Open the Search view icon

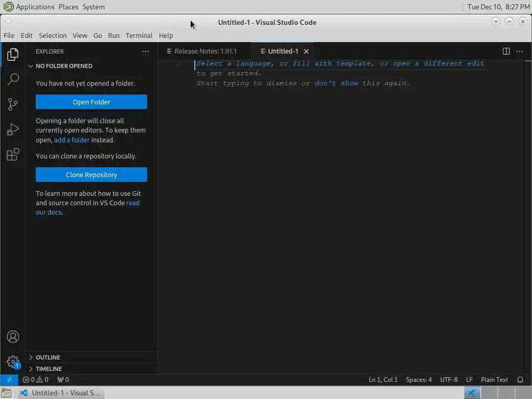12,79
